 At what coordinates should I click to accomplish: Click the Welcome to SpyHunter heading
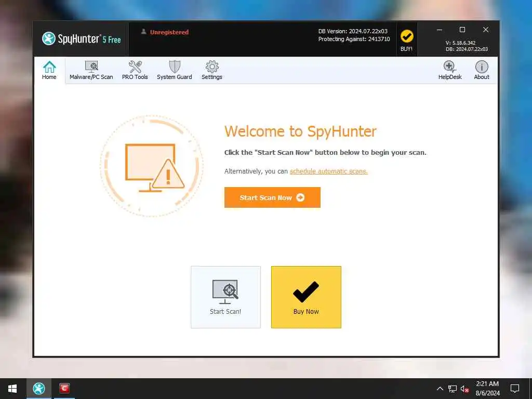pyautogui.click(x=300, y=131)
